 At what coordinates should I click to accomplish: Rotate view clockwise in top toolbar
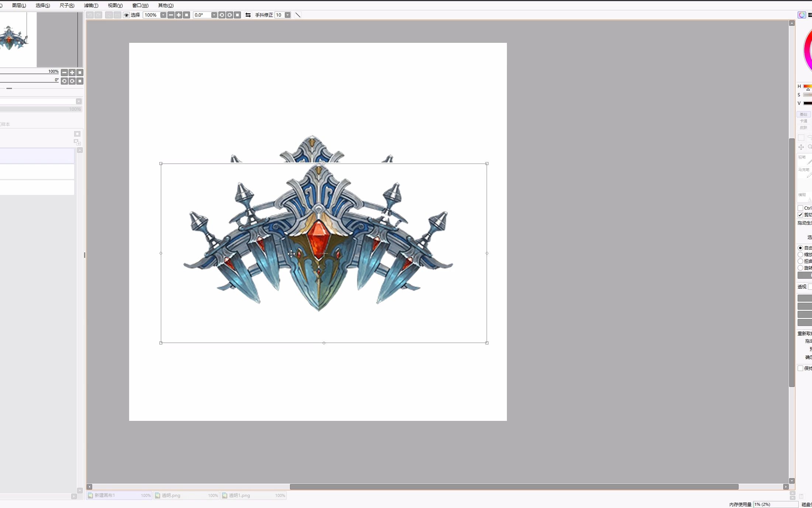229,15
